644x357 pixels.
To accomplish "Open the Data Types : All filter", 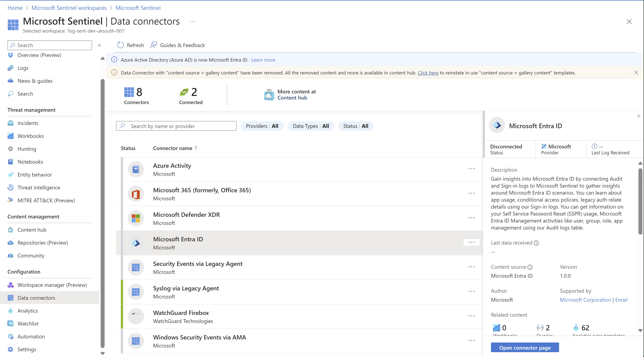I will pyautogui.click(x=311, y=126).
